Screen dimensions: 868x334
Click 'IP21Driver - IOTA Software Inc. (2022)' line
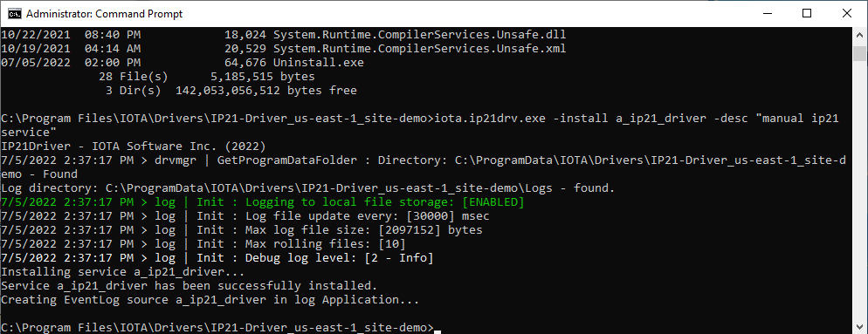[x=134, y=147]
